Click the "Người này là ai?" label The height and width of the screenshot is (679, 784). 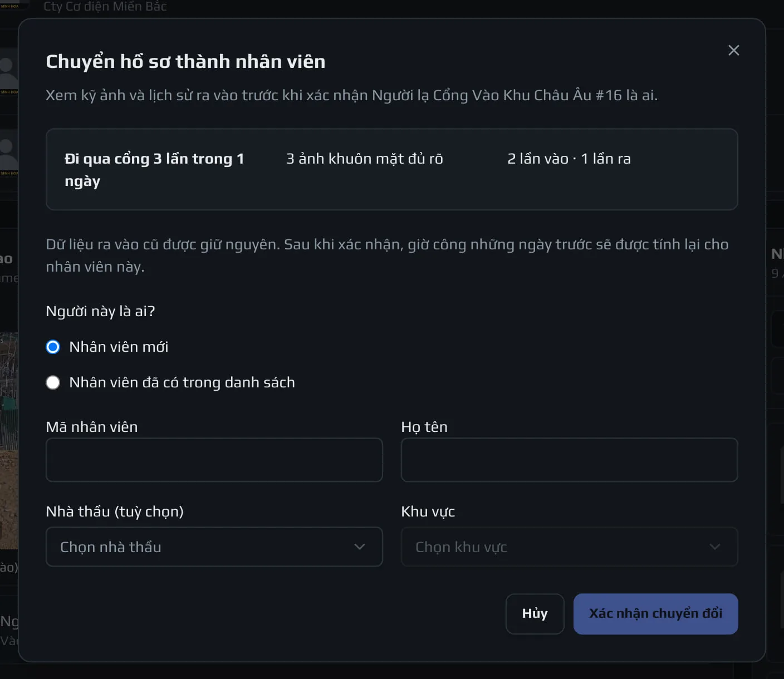[x=100, y=311]
